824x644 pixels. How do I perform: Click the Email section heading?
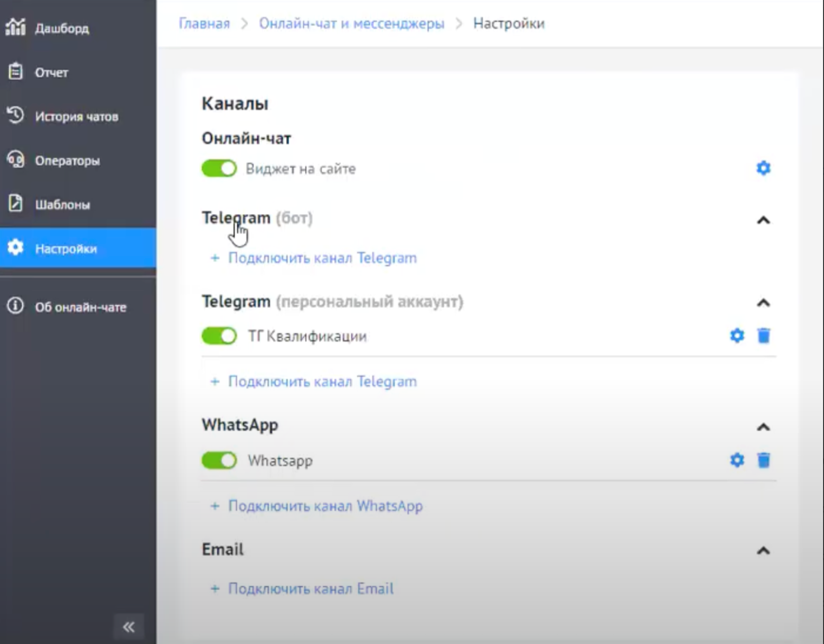pos(223,549)
